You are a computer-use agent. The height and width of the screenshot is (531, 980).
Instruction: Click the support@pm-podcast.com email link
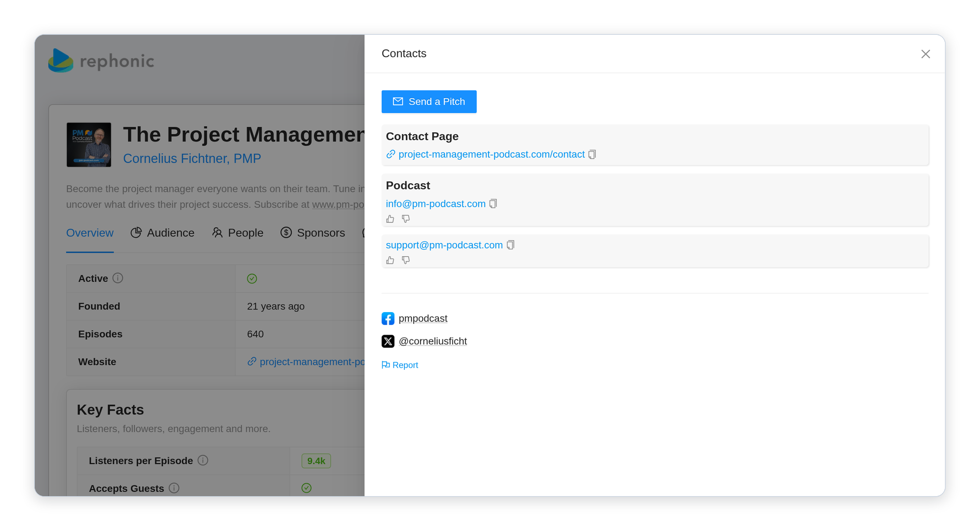[x=444, y=245]
